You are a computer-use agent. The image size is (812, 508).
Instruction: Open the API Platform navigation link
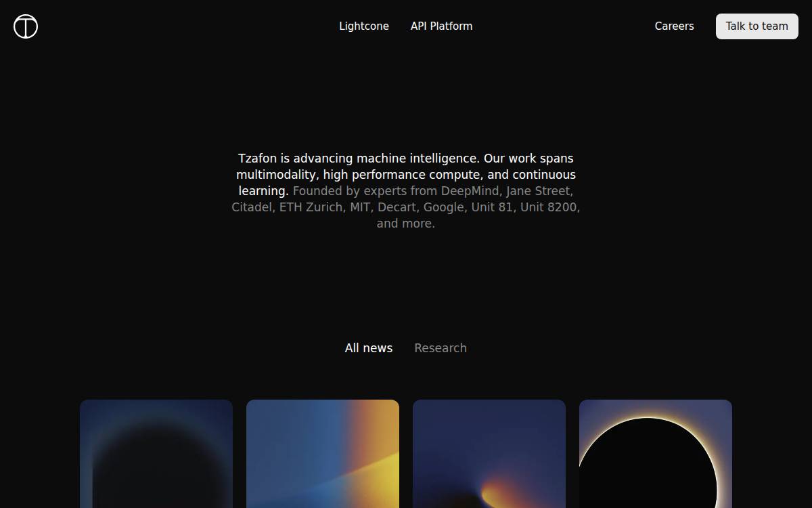(441, 26)
